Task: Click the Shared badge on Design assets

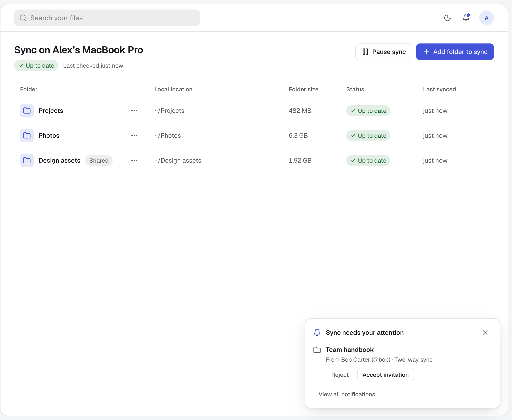Action: pyautogui.click(x=99, y=160)
